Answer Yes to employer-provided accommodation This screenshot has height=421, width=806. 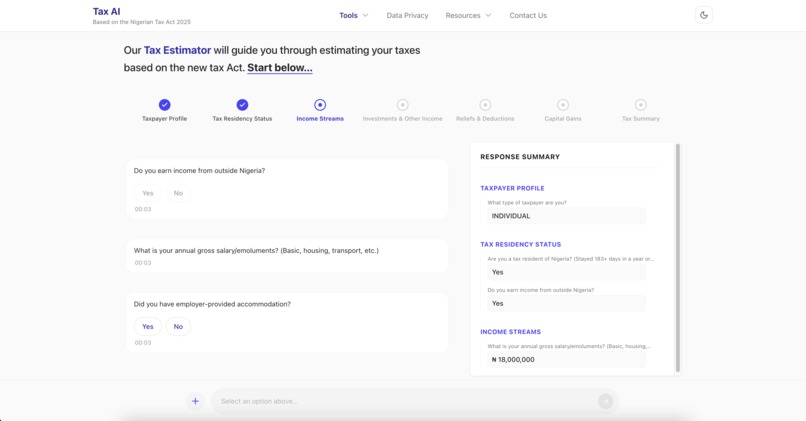click(148, 326)
